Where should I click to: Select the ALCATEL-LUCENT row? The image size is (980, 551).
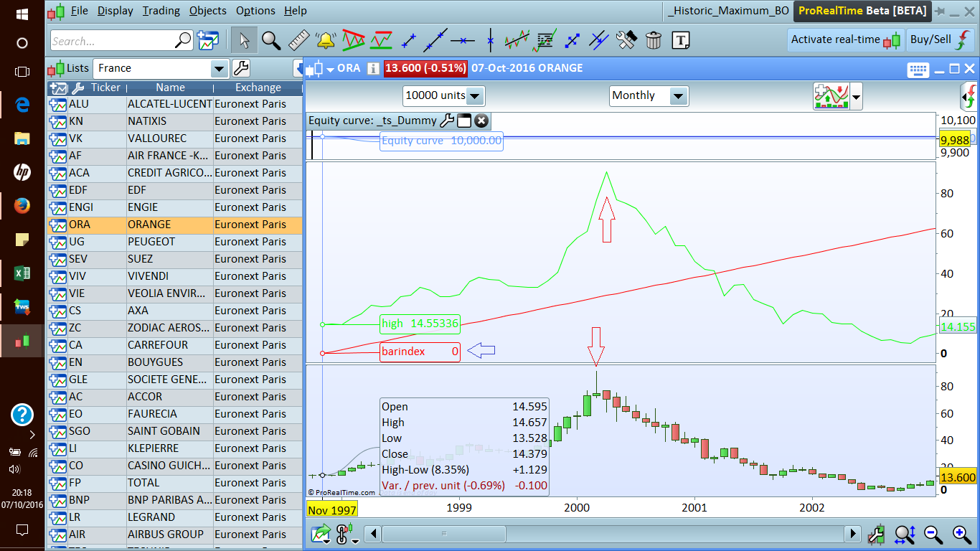(x=175, y=104)
